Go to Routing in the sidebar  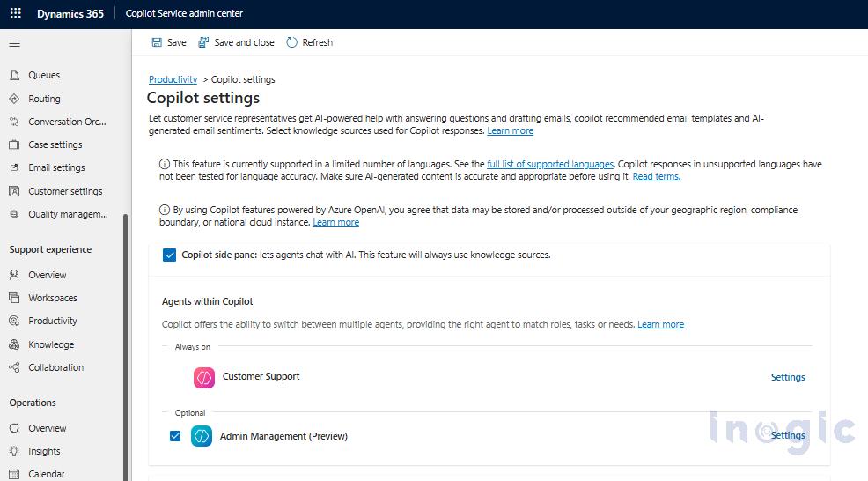[x=44, y=99]
